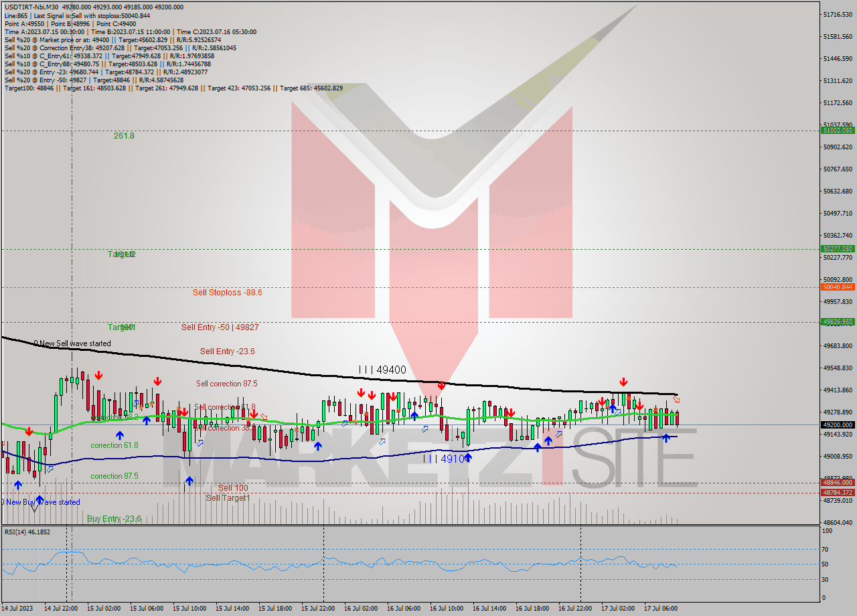The width and height of the screenshot is (857, 616).
Task: Click the 'Target100: 48846' targets line
Action: [x=173, y=88]
